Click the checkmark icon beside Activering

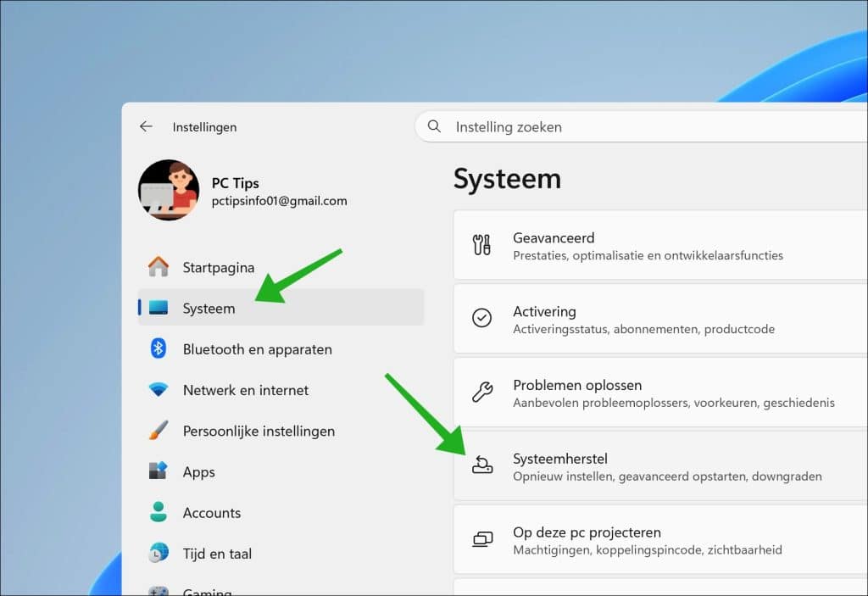coord(483,319)
